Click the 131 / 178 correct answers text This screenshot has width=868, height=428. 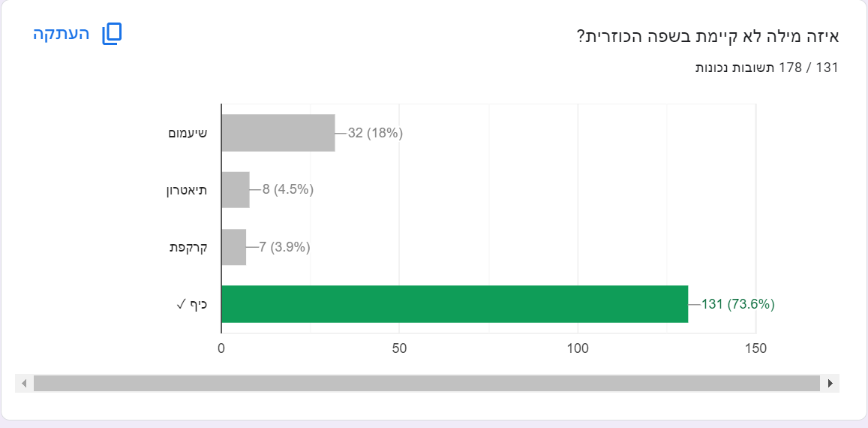(x=767, y=68)
